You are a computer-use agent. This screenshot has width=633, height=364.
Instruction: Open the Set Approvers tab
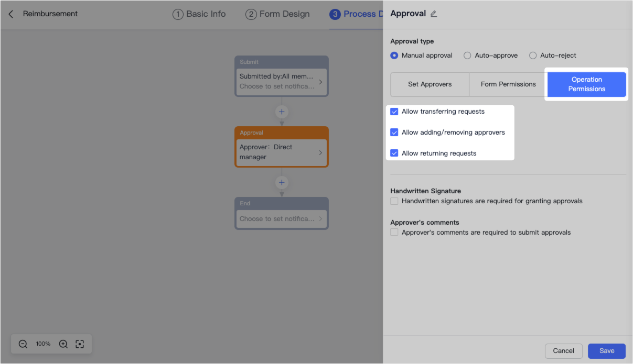pos(430,84)
